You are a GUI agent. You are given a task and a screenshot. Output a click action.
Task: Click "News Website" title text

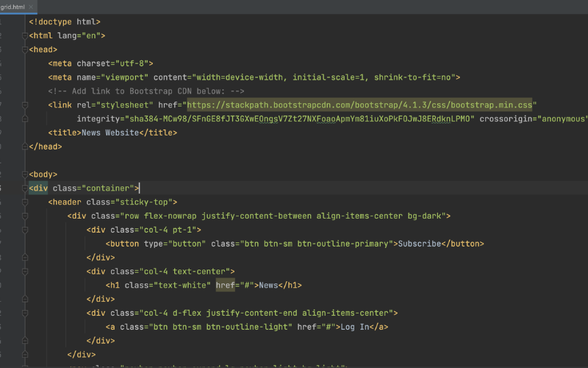tap(110, 133)
